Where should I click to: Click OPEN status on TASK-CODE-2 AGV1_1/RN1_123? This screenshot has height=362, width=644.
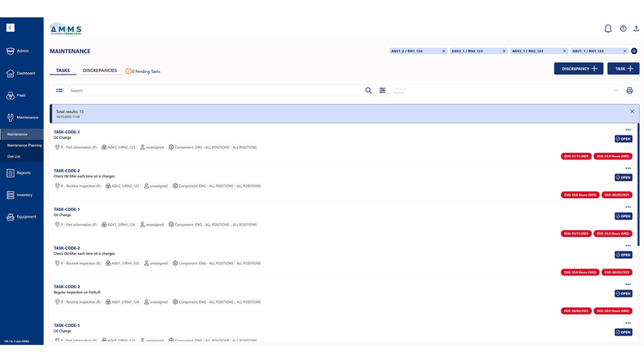tap(623, 255)
